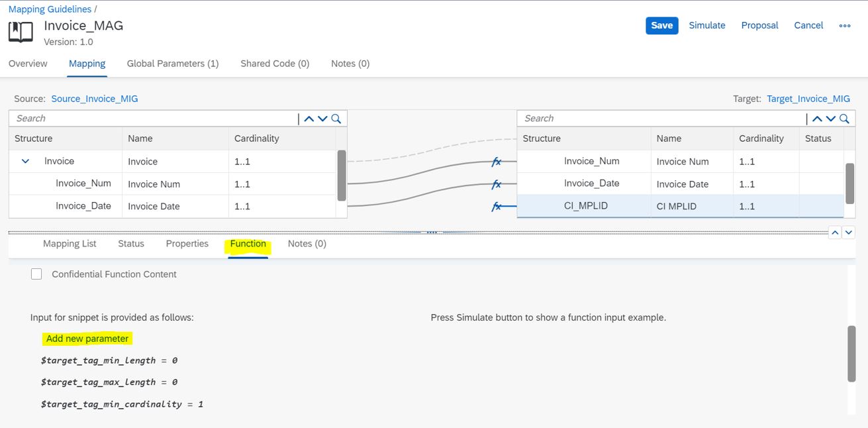The width and height of the screenshot is (868, 428).
Task: Click the up arrow in the source search bar
Action: coord(309,118)
